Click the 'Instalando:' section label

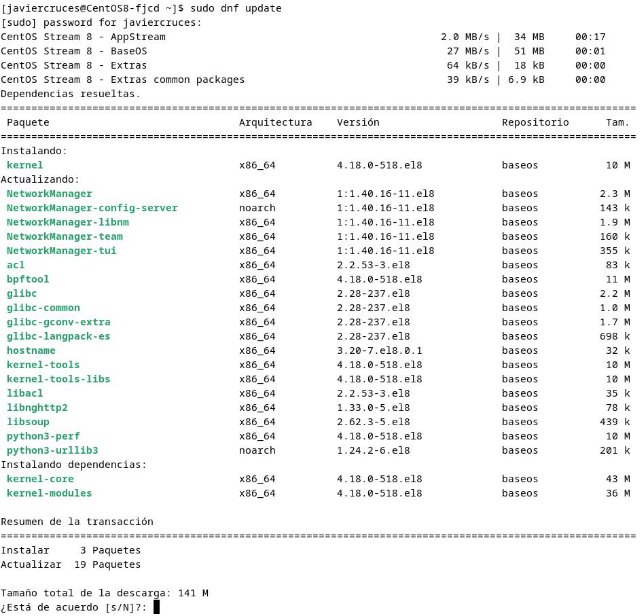34,151
